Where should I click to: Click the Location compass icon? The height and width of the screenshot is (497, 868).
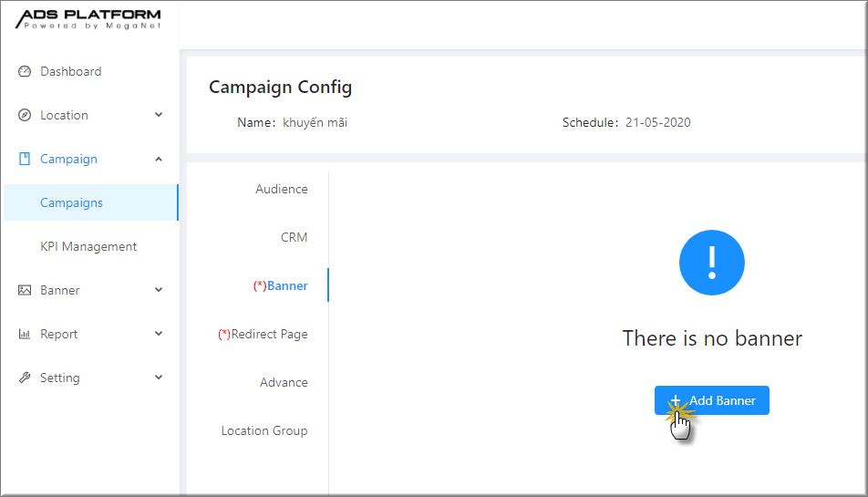click(x=25, y=115)
